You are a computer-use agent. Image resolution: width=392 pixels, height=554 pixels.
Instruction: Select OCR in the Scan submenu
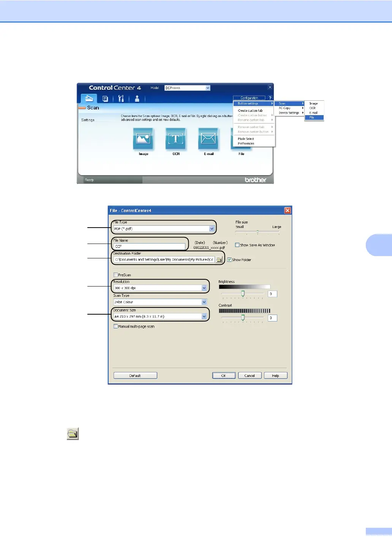click(x=313, y=108)
